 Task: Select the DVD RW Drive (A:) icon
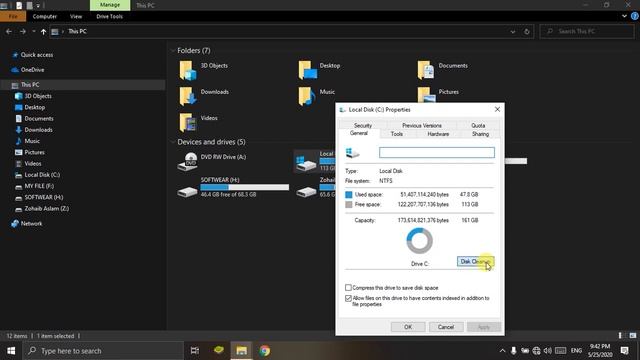coord(188,162)
